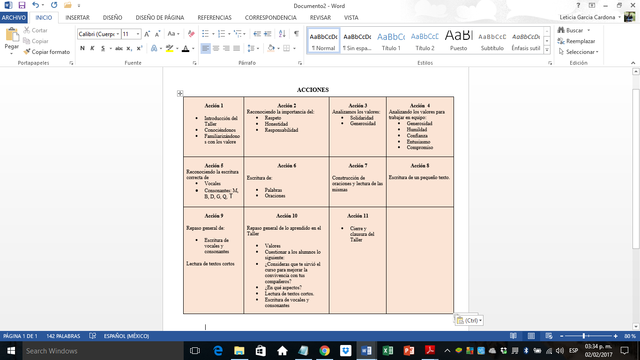
Task: Justify paragraph text
Action: click(236, 48)
